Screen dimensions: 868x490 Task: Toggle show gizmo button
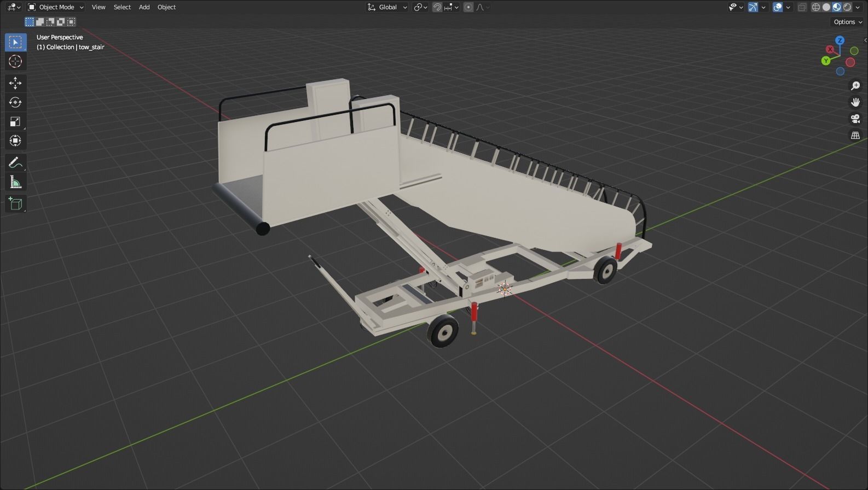754,7
